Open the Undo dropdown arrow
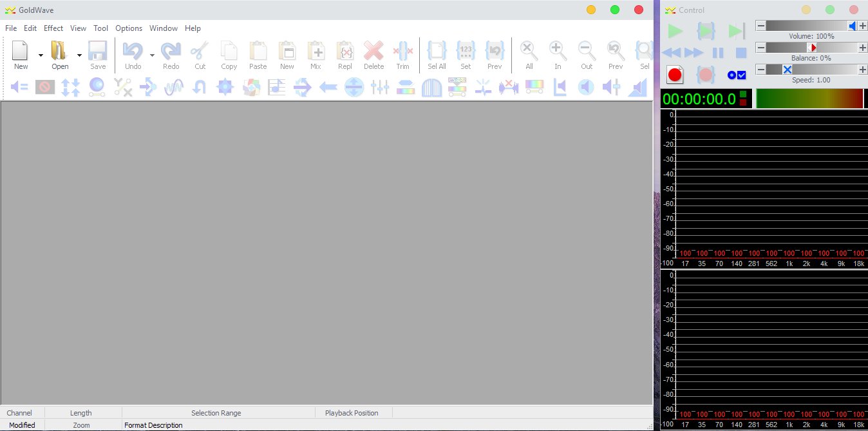The height and width of the screenshot is (431, 868). point(152,55)
